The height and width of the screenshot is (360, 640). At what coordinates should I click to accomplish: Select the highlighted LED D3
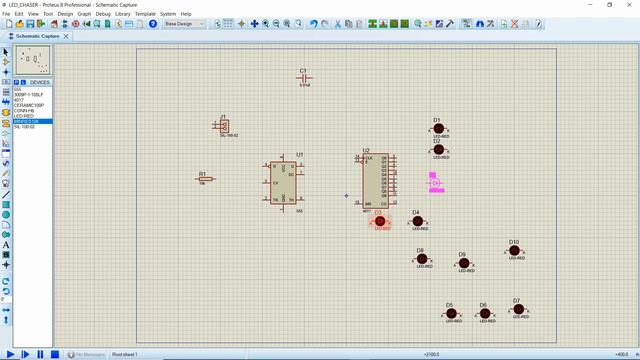(x=380, y=221)
